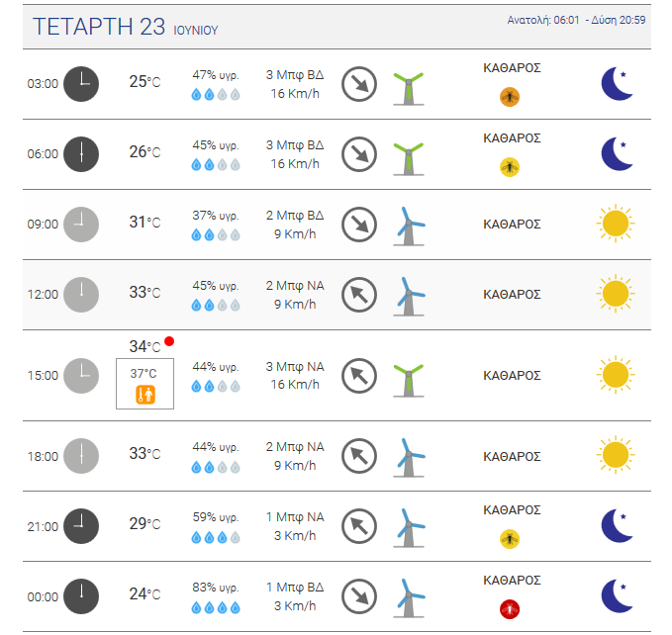Click the ΤΕΤΑΡΤΗ 23 day heading
Image resolution: width=672 pixels, height=635 pixels.
click(x=99, y=27)
